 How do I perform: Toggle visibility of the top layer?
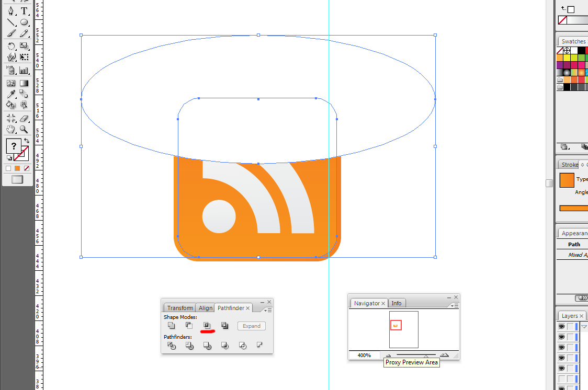561,327
